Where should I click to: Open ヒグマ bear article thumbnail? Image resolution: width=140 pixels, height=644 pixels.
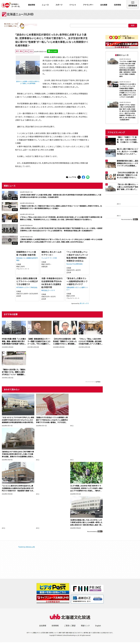(86, 473)
